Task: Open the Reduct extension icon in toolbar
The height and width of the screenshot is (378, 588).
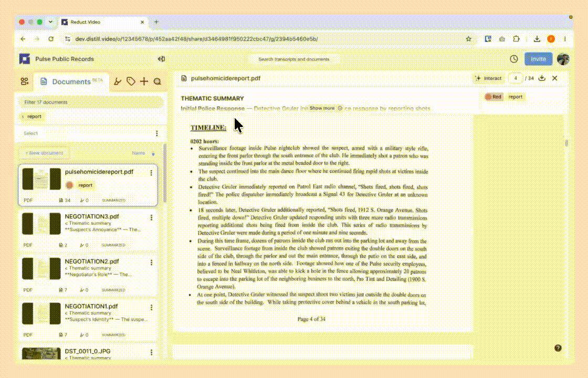Action: click(488, 39)
